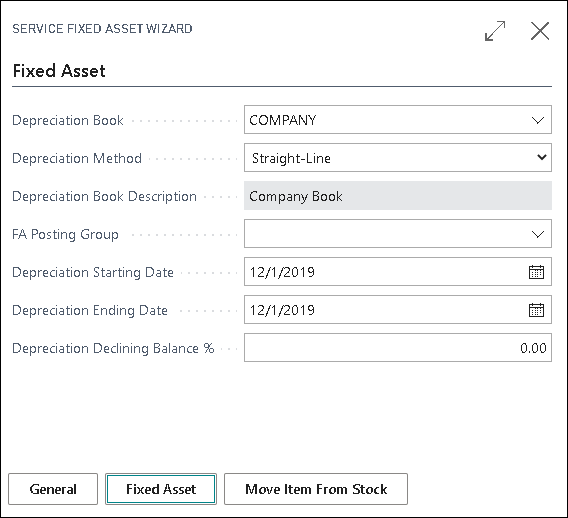Click into the Depreciation Book COMPANY field
This screenshot has width=568, height=518.
pyautogui.click(x=386, y=120)
